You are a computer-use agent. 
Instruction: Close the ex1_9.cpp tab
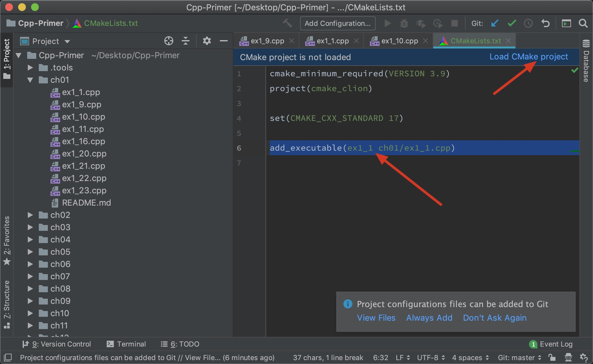point(292,41)
